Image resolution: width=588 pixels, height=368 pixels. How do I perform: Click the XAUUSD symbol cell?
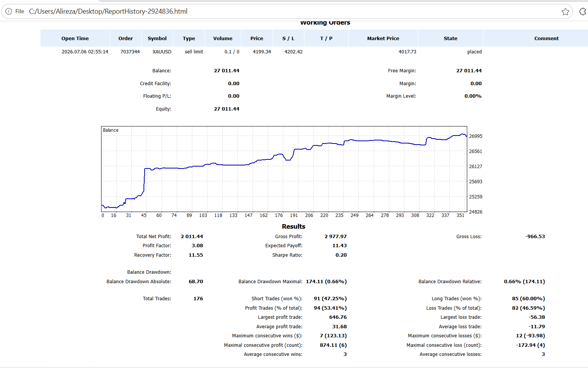(x=162, y=52)
